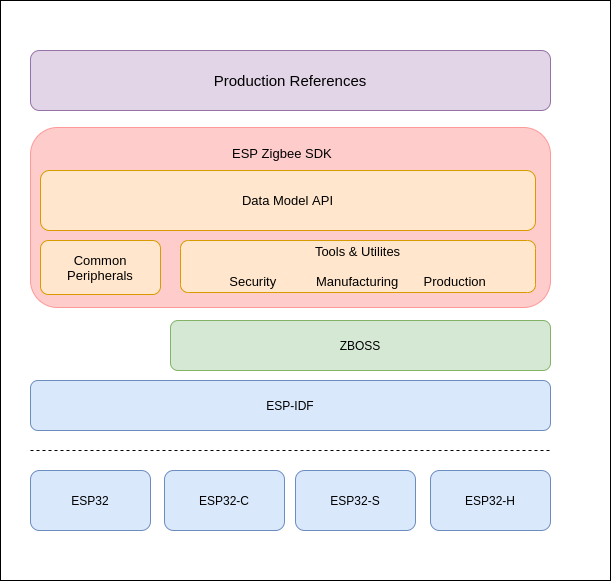Select the ESP Zigbee SDK title text
611x581 pixels.
[x=282, y=154]
